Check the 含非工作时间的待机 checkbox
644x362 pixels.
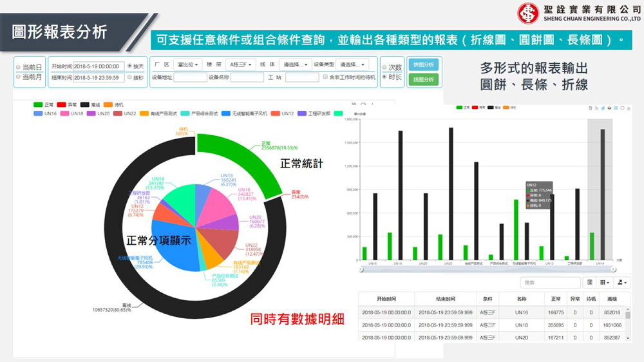click(x=325, y=77)
